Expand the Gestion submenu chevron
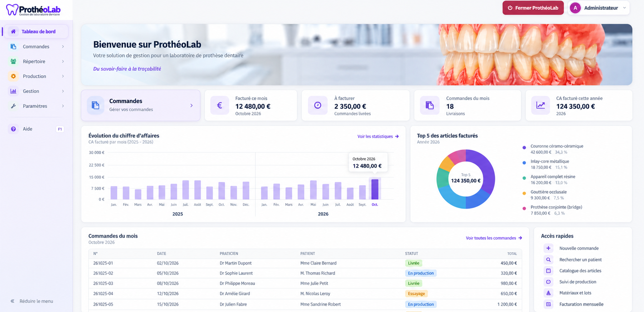 (x=63, y=91)
